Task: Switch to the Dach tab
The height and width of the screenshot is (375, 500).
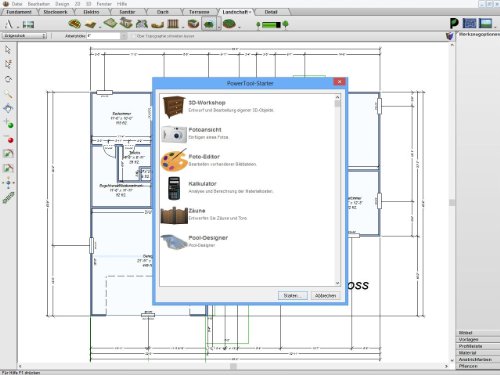Action: click(x=163, y=12)
